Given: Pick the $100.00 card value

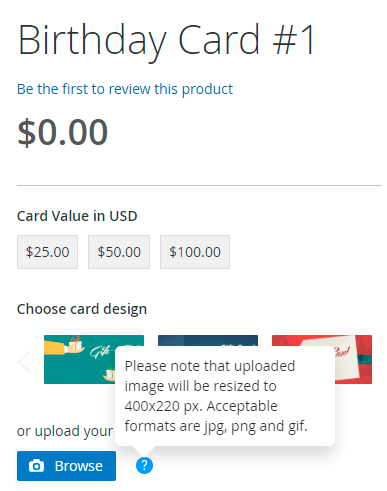Looking at the screenshot, I should 195,252.
